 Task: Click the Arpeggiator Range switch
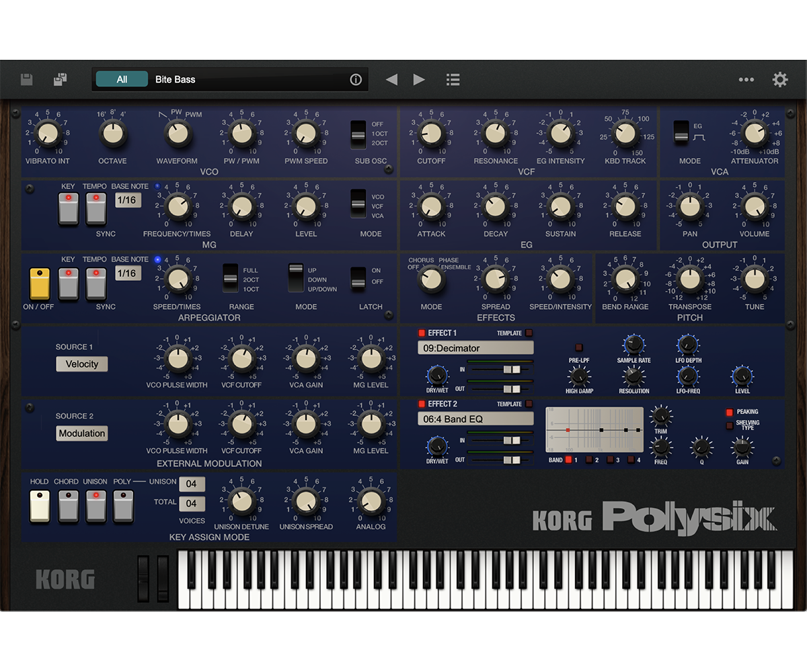coord(231,279)
